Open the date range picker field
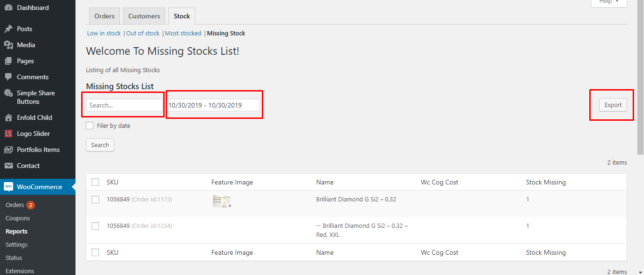The height and width of the screenshot is (275, 644). 213,105
